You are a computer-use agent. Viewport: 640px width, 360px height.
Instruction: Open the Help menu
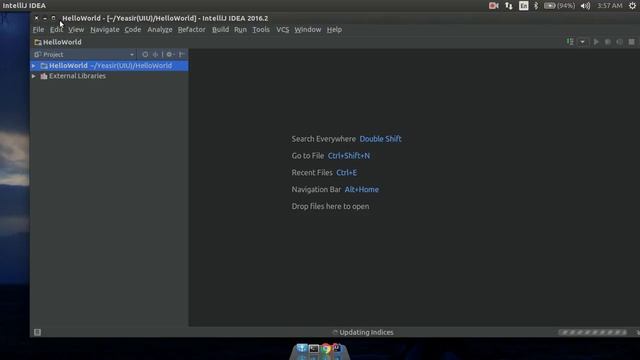coord(334,29)
